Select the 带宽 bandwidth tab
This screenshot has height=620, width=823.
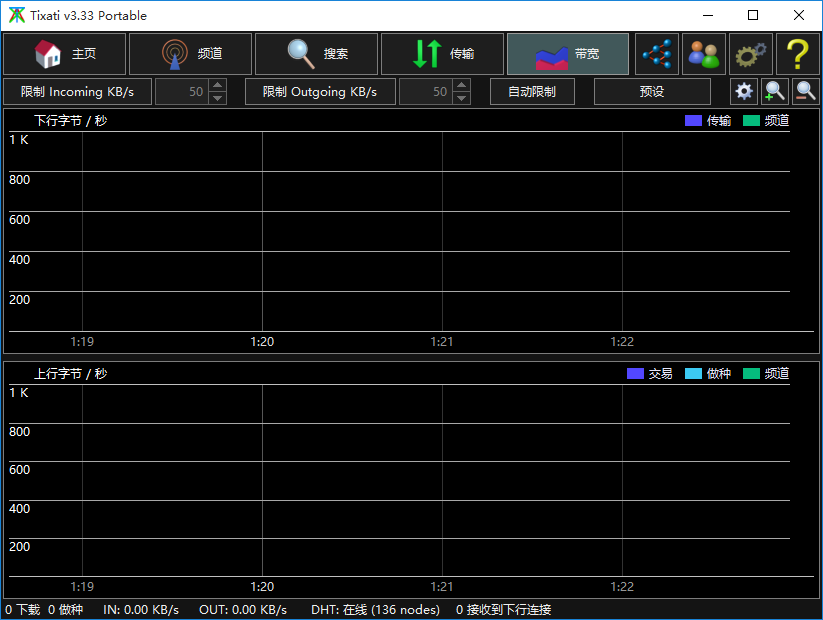pos(568,54)
